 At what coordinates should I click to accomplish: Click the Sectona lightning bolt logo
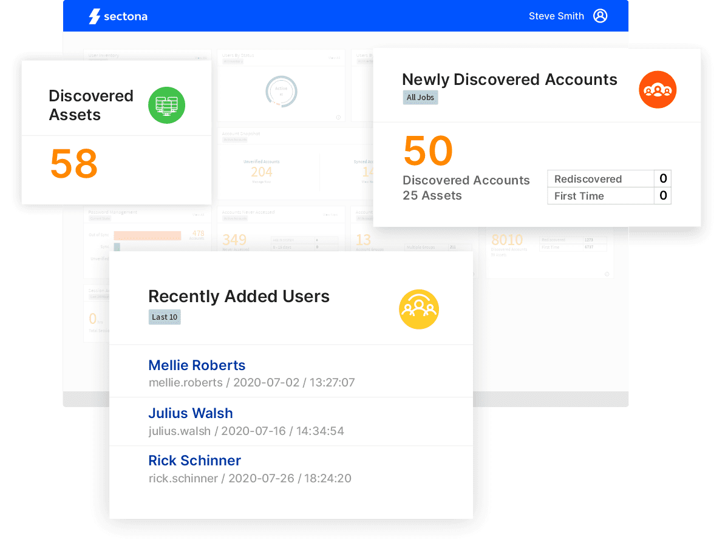94,16
